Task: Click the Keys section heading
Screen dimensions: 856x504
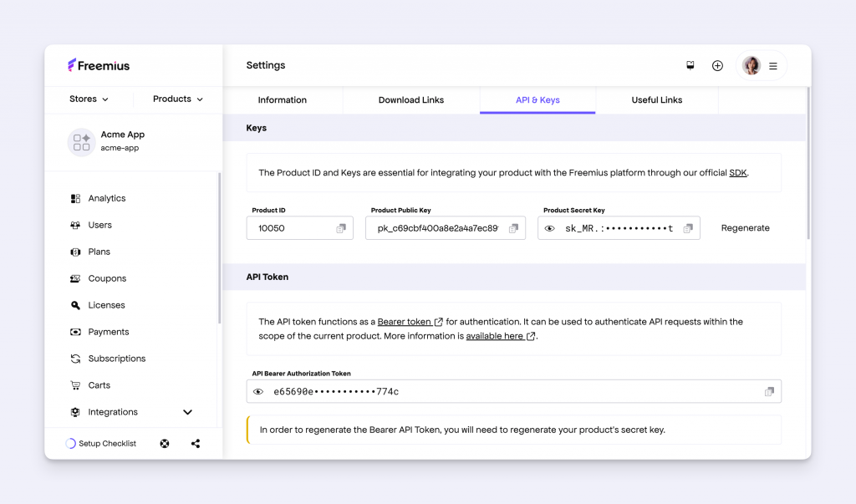Action: [256, 128]
